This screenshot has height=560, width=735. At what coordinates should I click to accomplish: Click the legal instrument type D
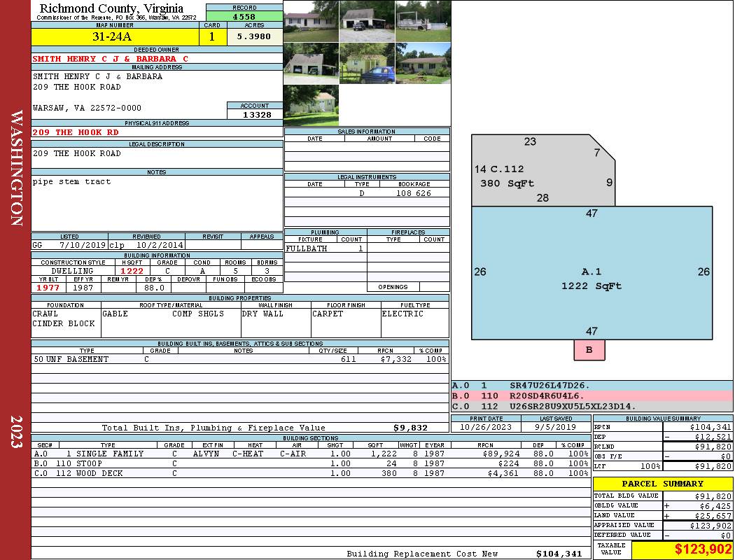[x=362, y=193]
